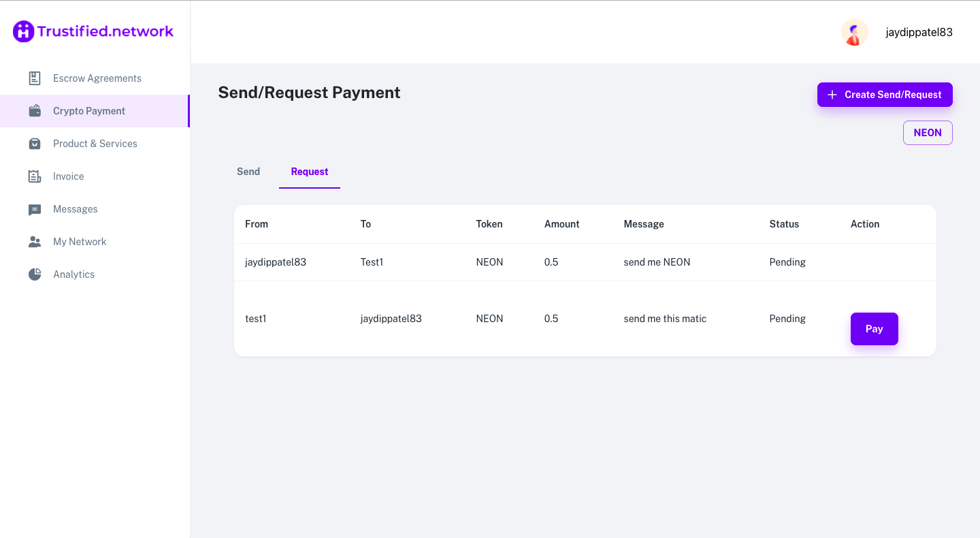The height and width of the screenshot is (538, 980).
Task: Click 'jaydippatel83' in the From column
Action: (276, 262)
